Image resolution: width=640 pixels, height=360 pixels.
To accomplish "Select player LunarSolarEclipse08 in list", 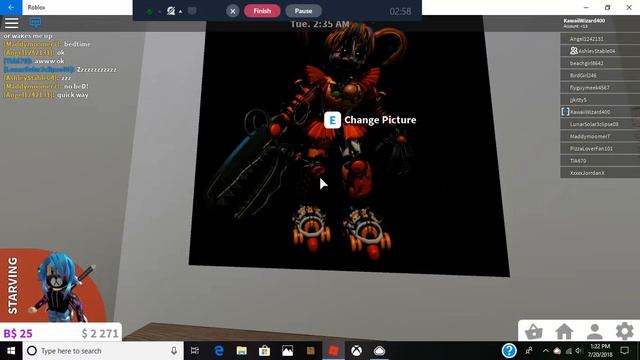I will coord(600,124).
